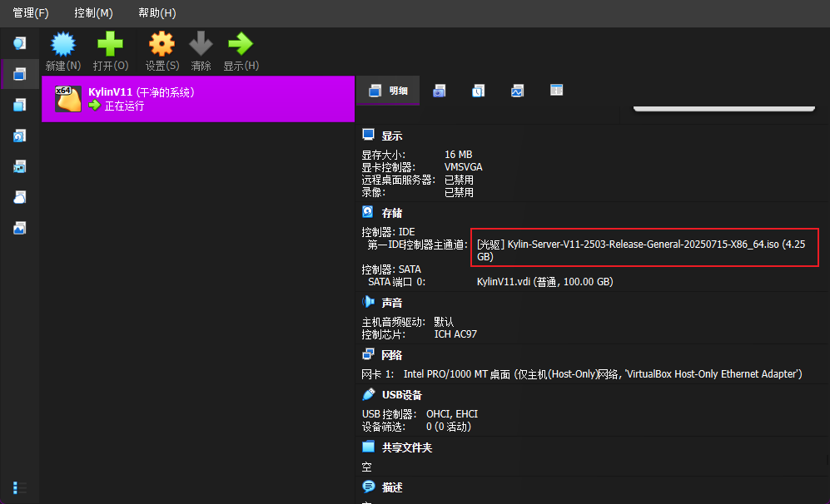
Task: Open the Resources activity overview icon in sidebar
Action: coord(20,228)
